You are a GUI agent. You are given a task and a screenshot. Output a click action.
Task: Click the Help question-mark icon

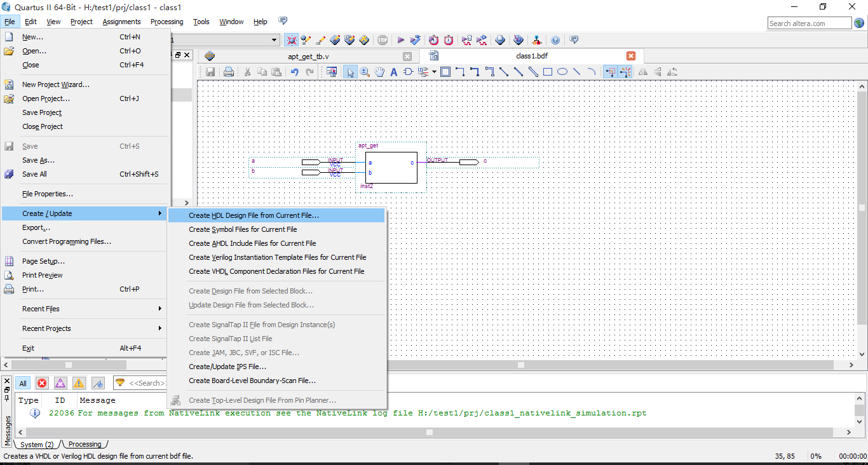555,40
